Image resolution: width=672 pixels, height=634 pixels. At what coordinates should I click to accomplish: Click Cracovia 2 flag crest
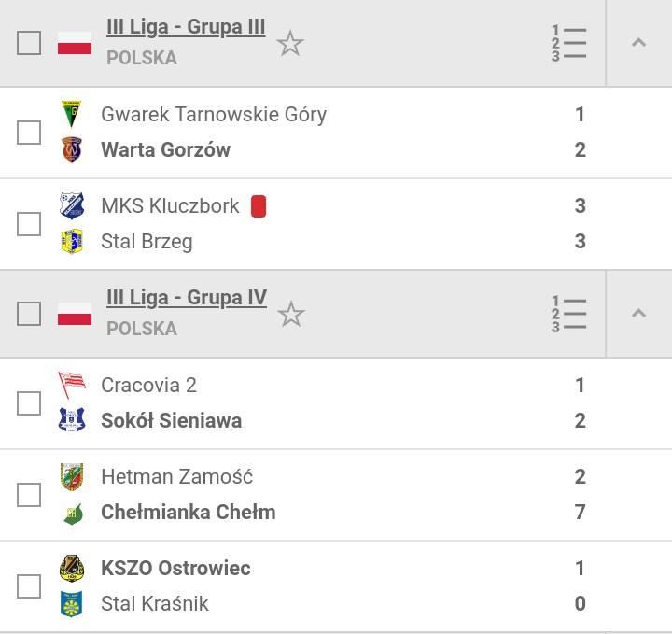72,385
